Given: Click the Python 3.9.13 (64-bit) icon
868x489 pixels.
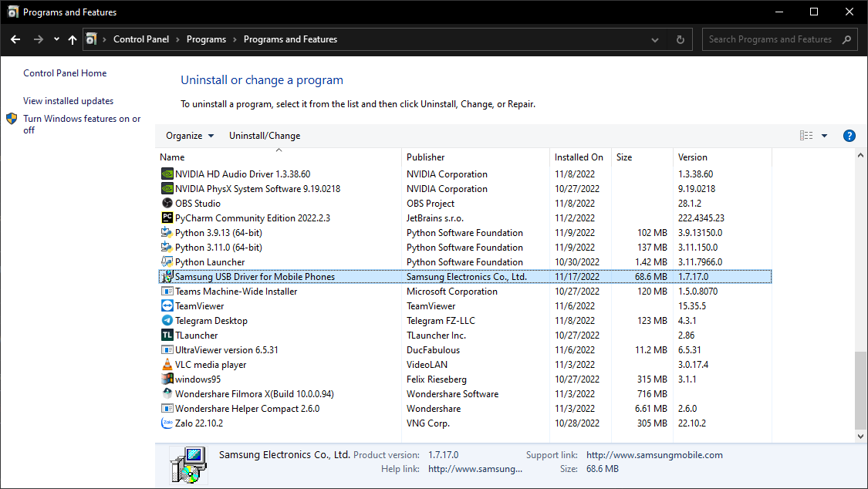Looking at the screenshot, I should tap(167, 232).
